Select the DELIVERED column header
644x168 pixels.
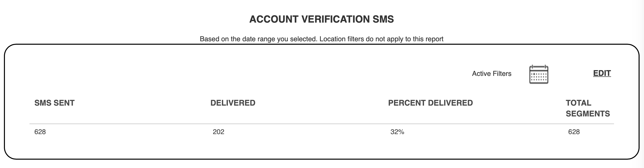tap(233, 103)
